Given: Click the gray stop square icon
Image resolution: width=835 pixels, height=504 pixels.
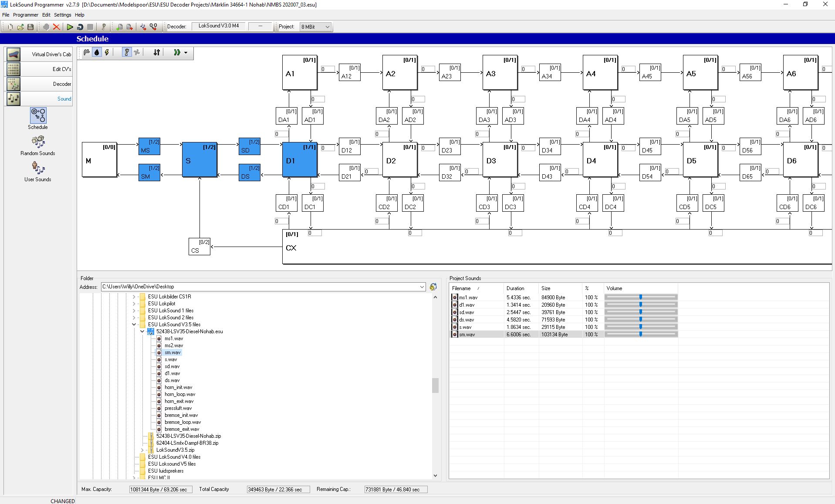Looking at the screenshot, I should [x=90, y=27].
